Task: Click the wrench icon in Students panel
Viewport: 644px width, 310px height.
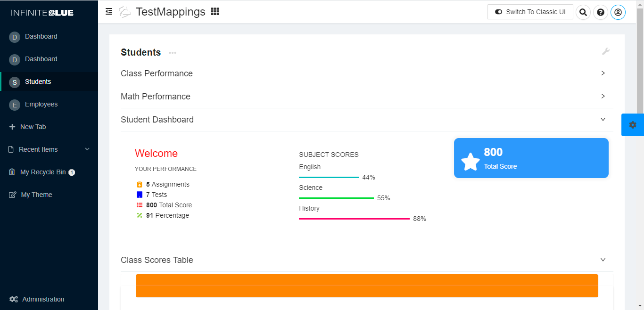Action: tap(606, 52)
